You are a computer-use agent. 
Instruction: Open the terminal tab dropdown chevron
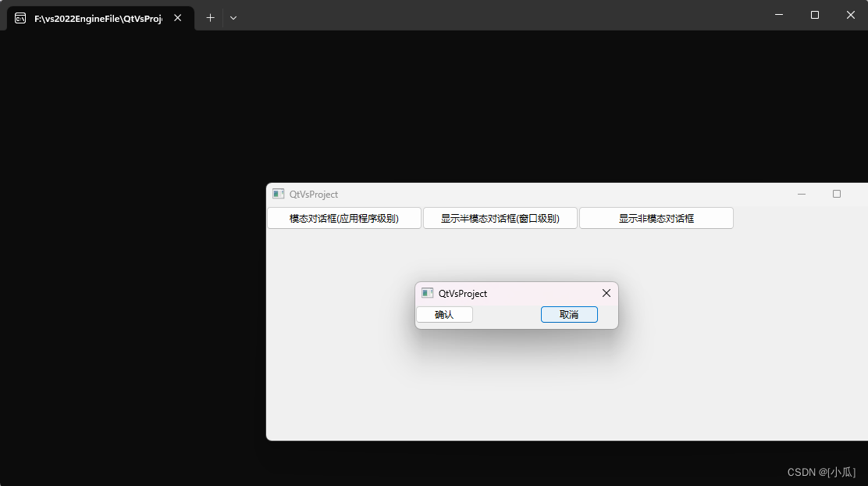[233, 18]
